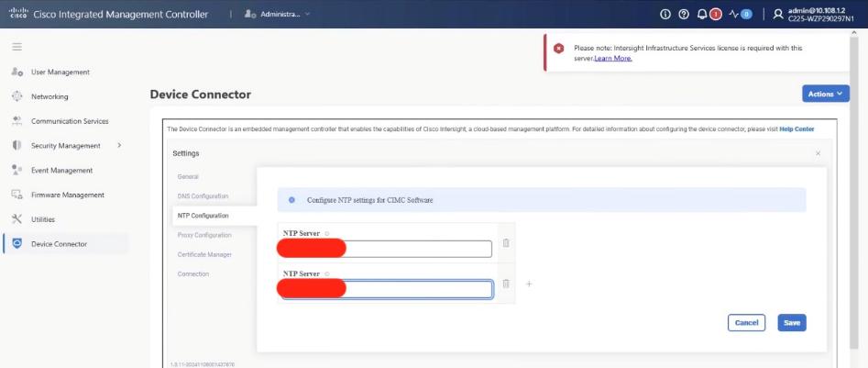Image resolution: width=868 pixels, height=368 pixels.
Task: Open the help question mark icon
Action: tap(684, 15)
